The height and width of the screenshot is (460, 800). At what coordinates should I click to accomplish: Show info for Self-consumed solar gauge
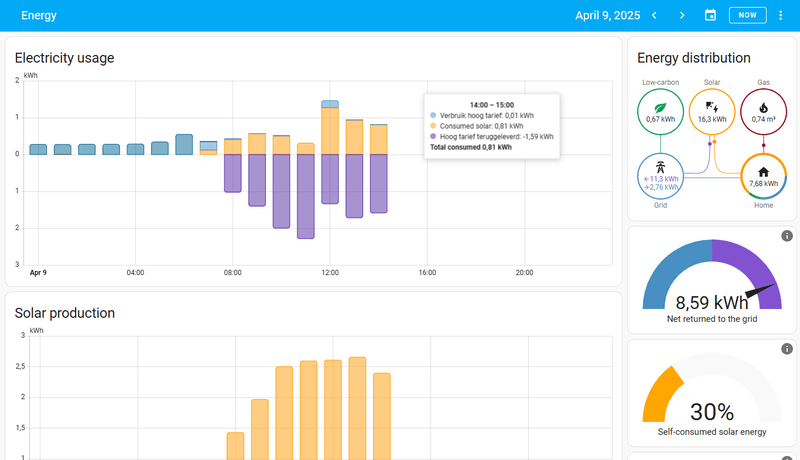coord(787,348)
